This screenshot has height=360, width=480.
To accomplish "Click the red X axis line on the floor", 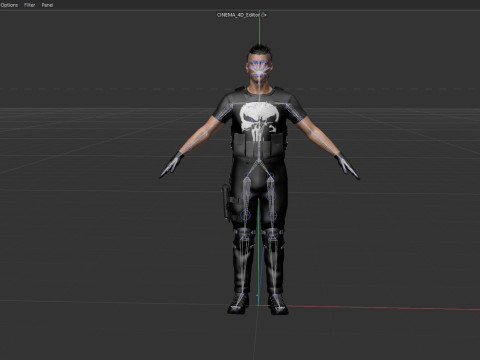I will coord(383,308).
